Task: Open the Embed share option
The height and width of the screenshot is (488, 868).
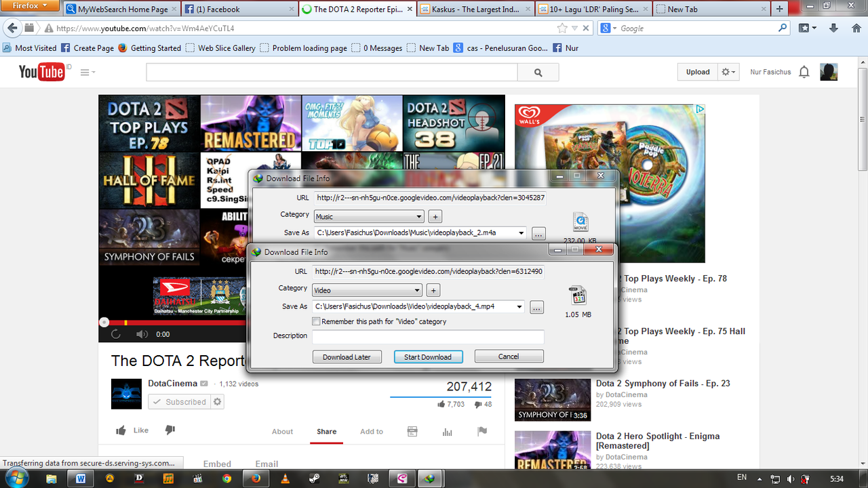Action: click(x=217, y=464)
